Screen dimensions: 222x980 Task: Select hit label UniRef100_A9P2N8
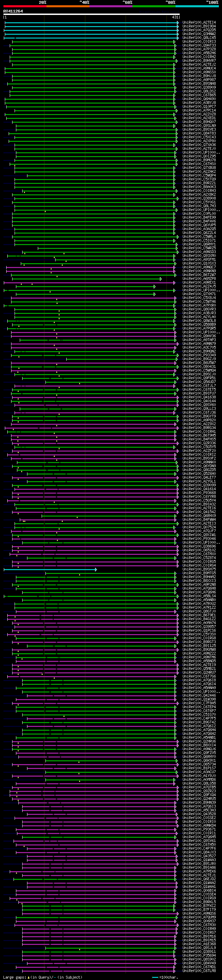tap(199, 585)
